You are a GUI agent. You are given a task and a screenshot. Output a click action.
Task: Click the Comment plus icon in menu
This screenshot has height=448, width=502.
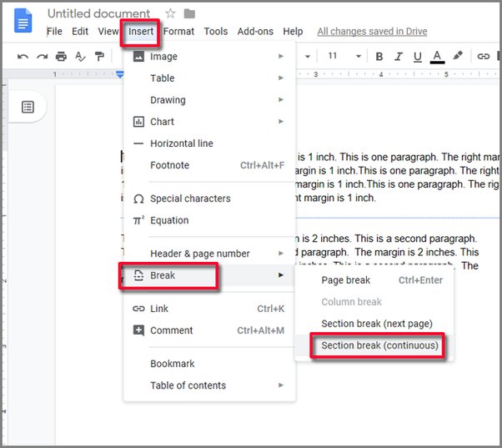(138, 330)
